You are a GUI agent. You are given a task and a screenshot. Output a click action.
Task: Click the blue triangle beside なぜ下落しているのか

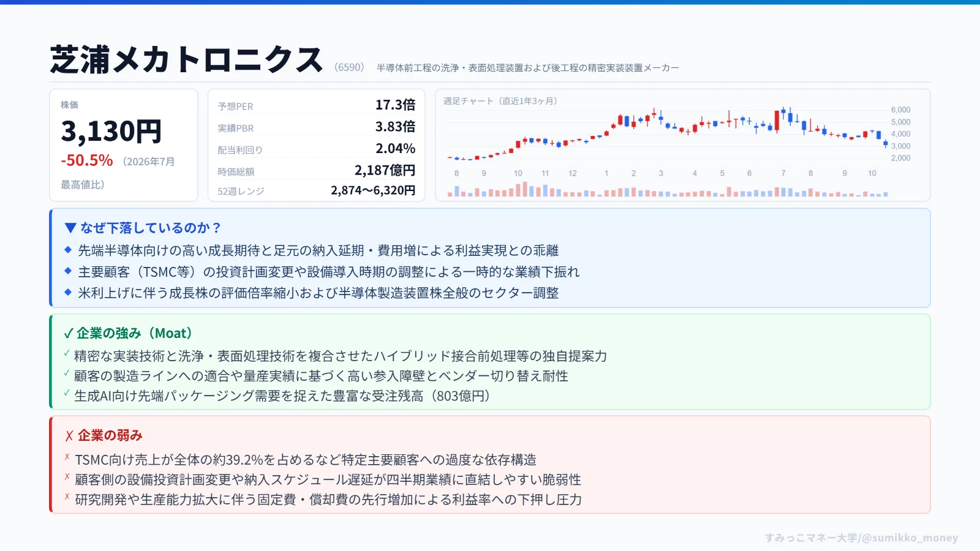click(x=70, y=228)
